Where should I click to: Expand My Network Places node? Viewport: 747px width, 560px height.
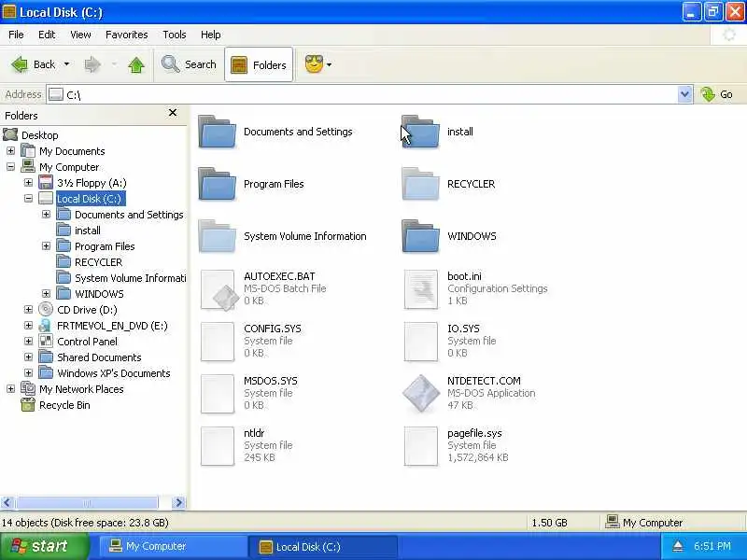click(x=10, y=389)
